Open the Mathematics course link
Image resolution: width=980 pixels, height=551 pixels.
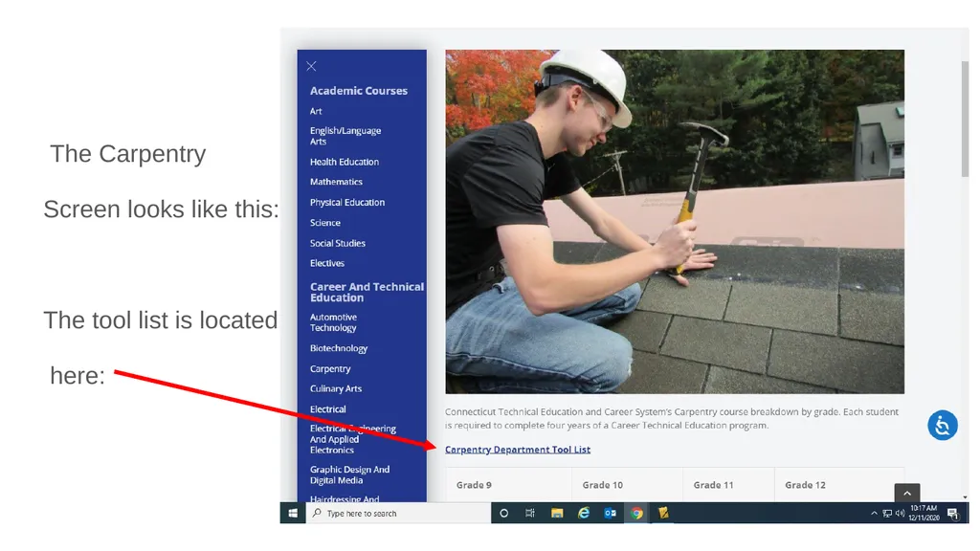tap(336, 182)
